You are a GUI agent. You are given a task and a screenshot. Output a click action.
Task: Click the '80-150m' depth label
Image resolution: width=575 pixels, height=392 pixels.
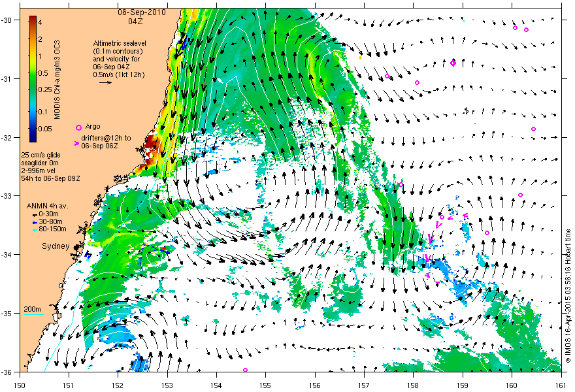coord(52,229)
